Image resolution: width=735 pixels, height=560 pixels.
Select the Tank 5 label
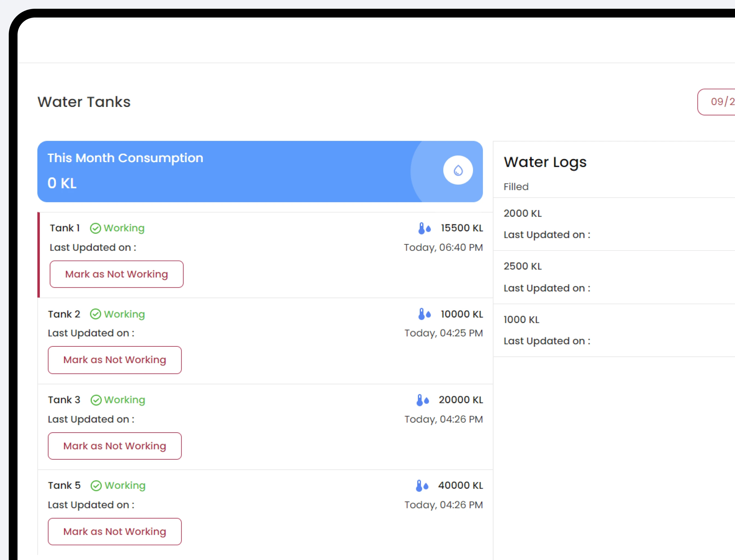pos(64,485)
